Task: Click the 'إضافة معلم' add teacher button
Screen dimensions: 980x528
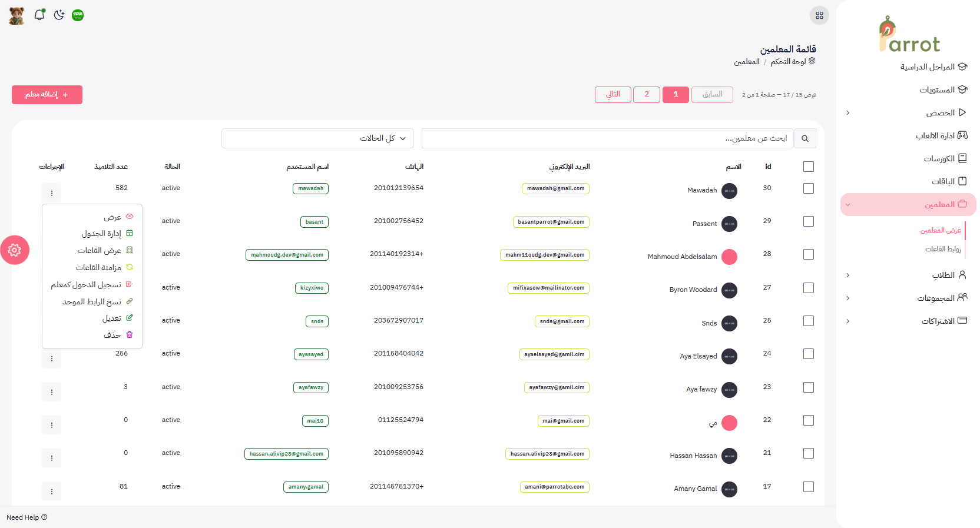Action: 47,95
